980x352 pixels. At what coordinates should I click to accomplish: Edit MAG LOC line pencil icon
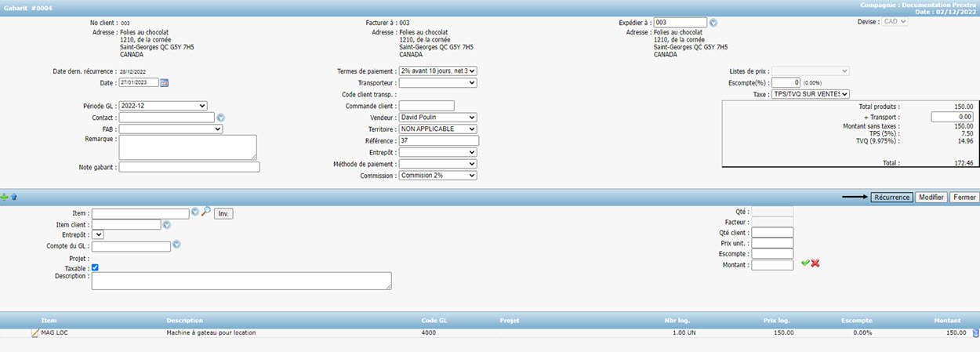pyautogui.click(x=34, y=333)
